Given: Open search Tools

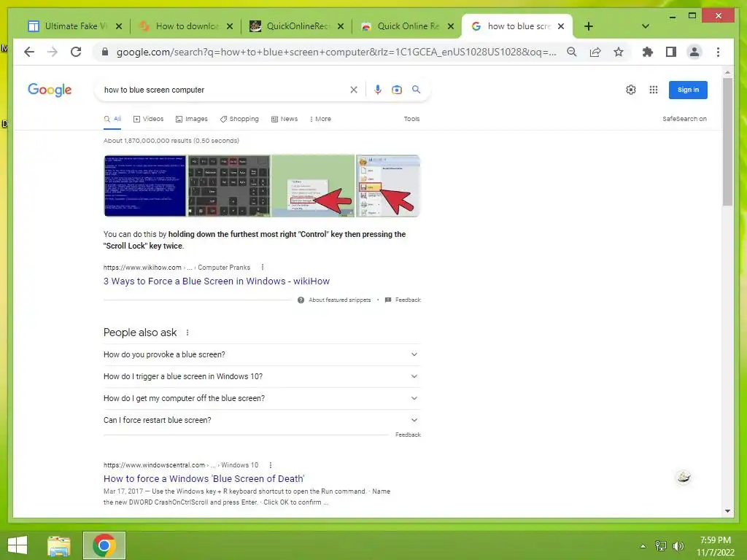Looking at the screenshot, I should (x=411, y=119).
